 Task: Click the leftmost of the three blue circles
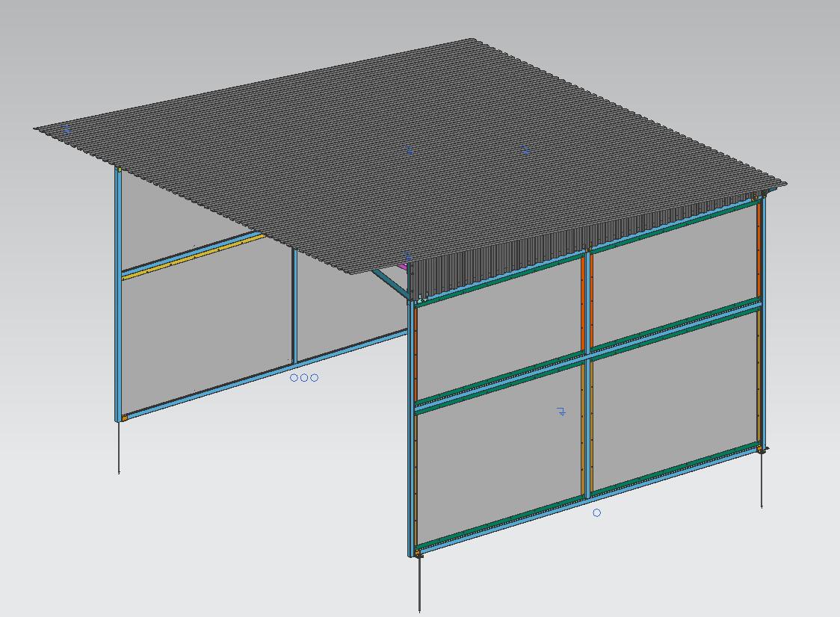[x=294, y=377]
